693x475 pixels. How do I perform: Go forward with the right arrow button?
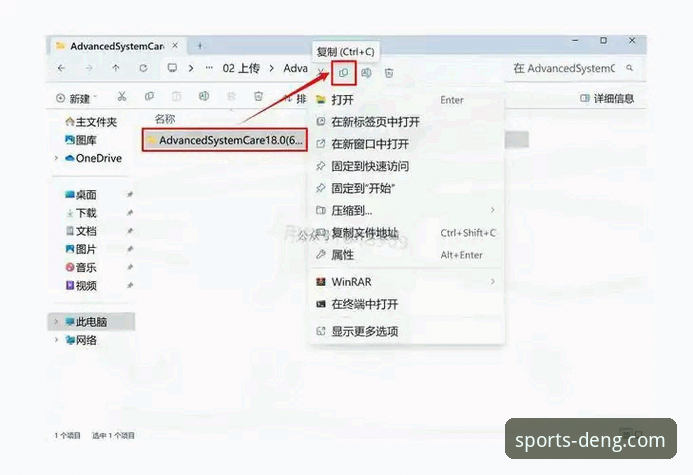tap(89, 68)
